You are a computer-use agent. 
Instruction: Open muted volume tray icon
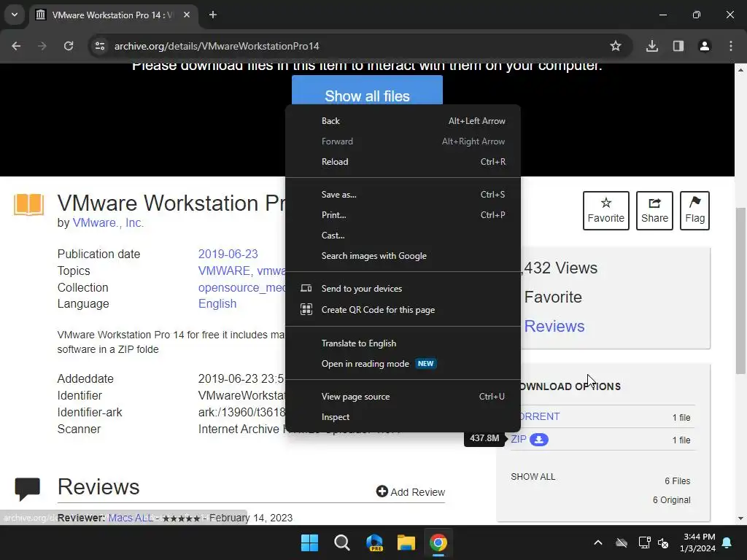[663, 542]
